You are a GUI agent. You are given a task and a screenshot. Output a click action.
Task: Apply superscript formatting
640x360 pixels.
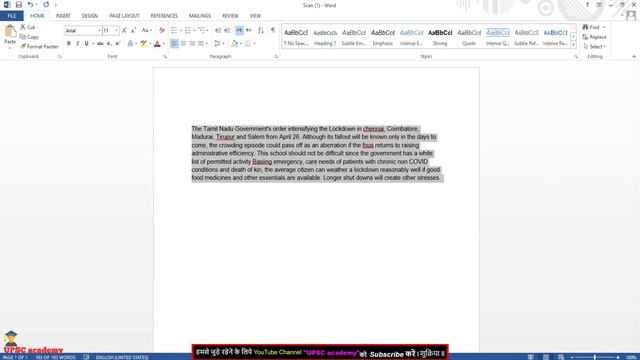coord(118,43)
